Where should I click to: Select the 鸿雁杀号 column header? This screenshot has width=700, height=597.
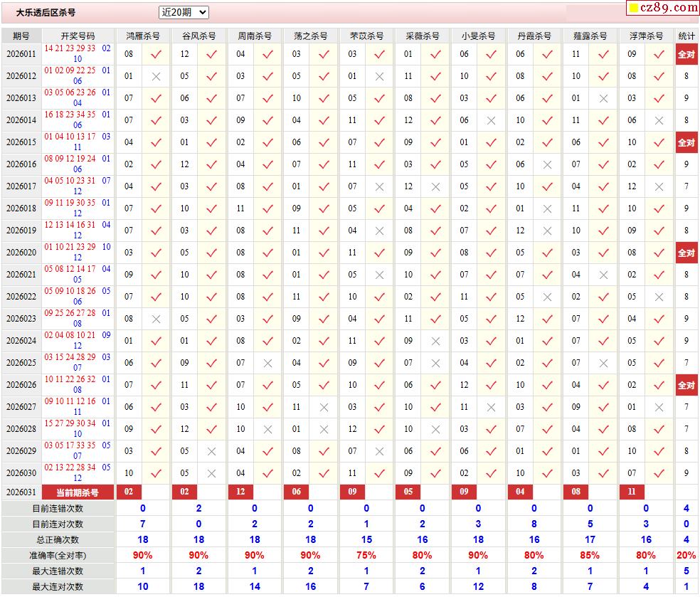point(142,36)
